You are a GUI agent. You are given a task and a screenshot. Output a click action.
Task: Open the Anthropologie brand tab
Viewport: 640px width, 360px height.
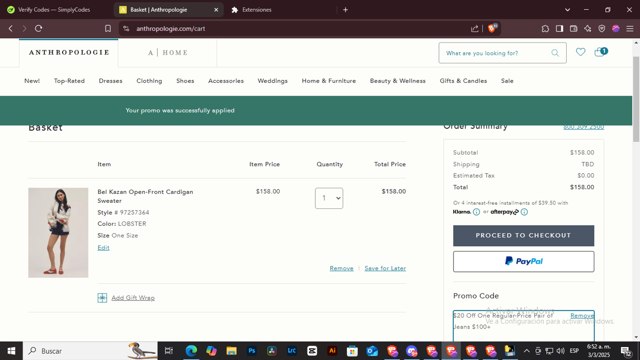pyautogui.click(x=69, y=53)
